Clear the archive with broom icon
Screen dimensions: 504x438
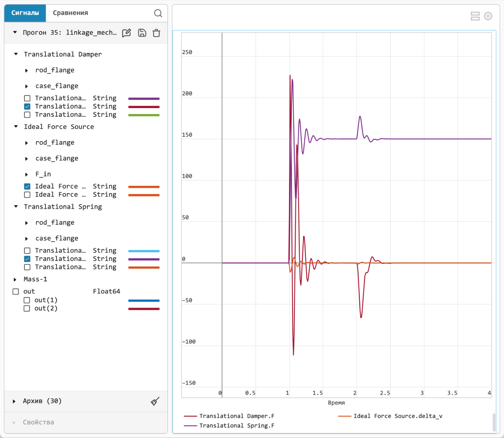click(155, 401)
